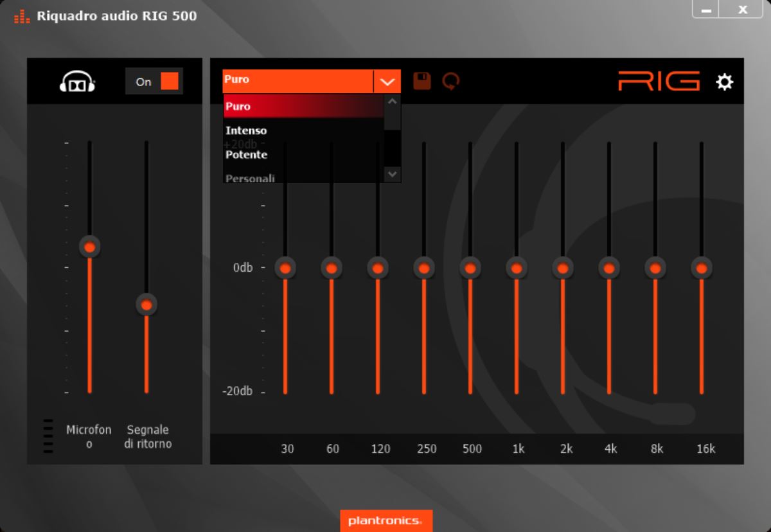Click the 120 Hz band slider knob
Screen dimensions: 771x532
click(378, 268)
